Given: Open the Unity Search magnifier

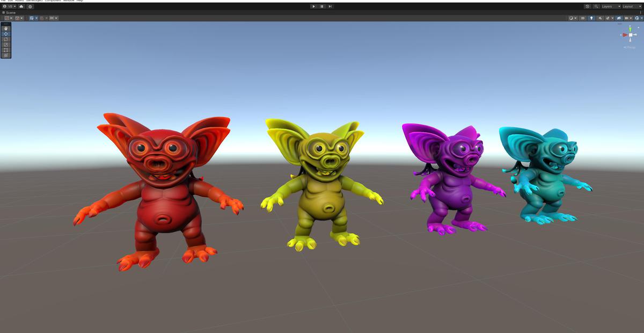Looking at the screenshot, I should pos(596,6).
